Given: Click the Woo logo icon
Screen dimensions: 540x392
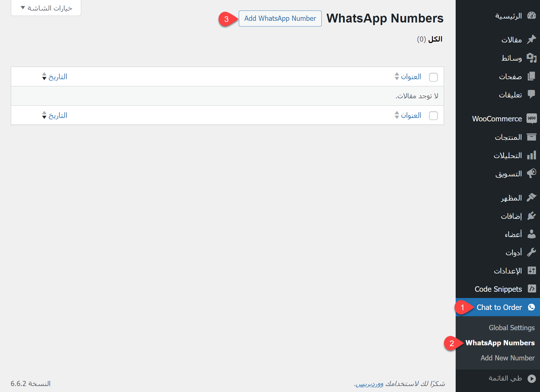Looking at the screenshot, I should tap(531, 119).
